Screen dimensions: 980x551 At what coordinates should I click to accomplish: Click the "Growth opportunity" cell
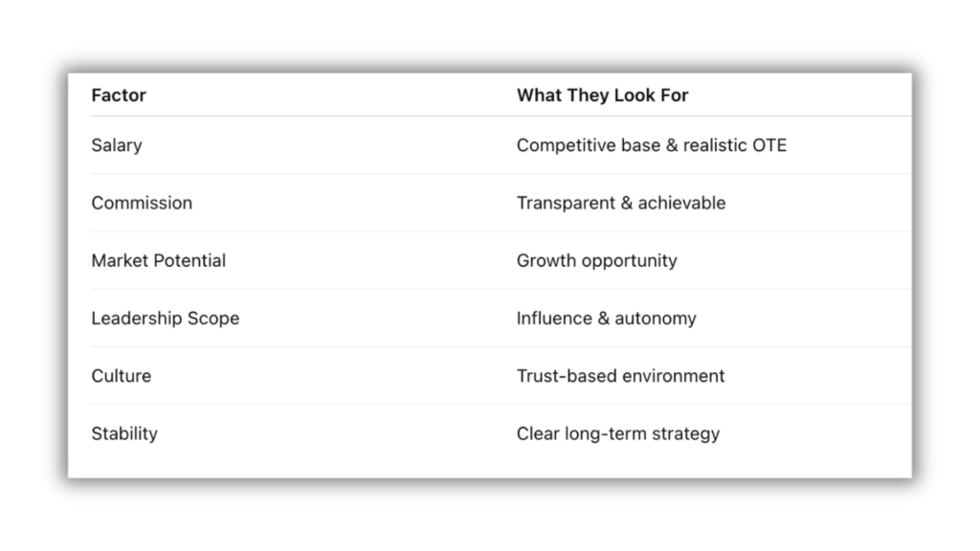[596, 260]
